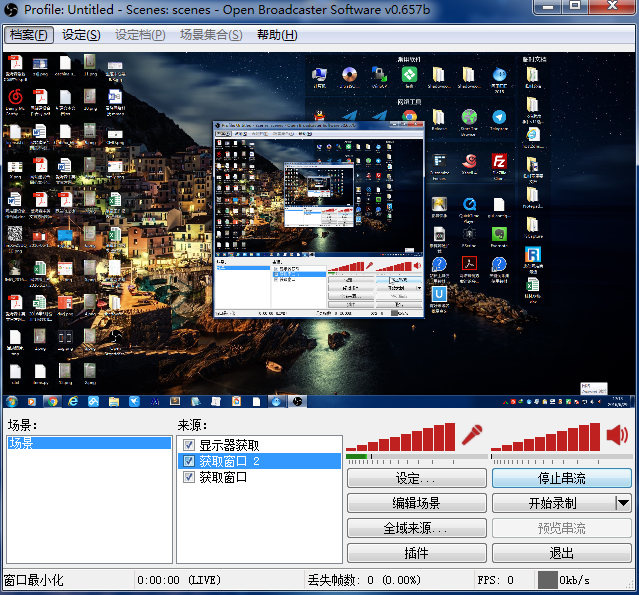Mute the microphone via the mic icon
The image size is (639, 595).
tap(472, 435)
